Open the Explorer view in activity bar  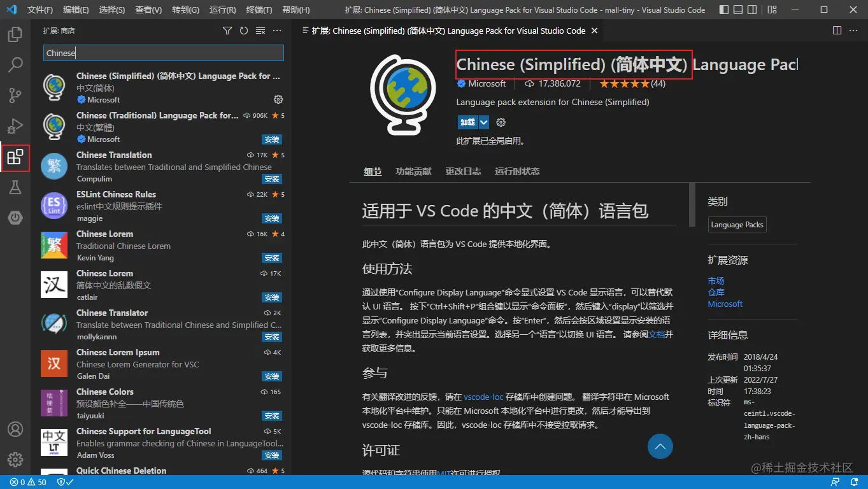15,34
